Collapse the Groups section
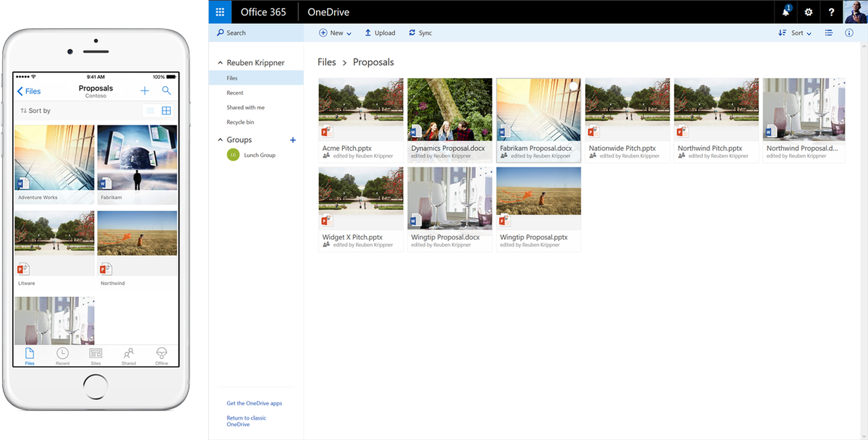 coord(220,140)
